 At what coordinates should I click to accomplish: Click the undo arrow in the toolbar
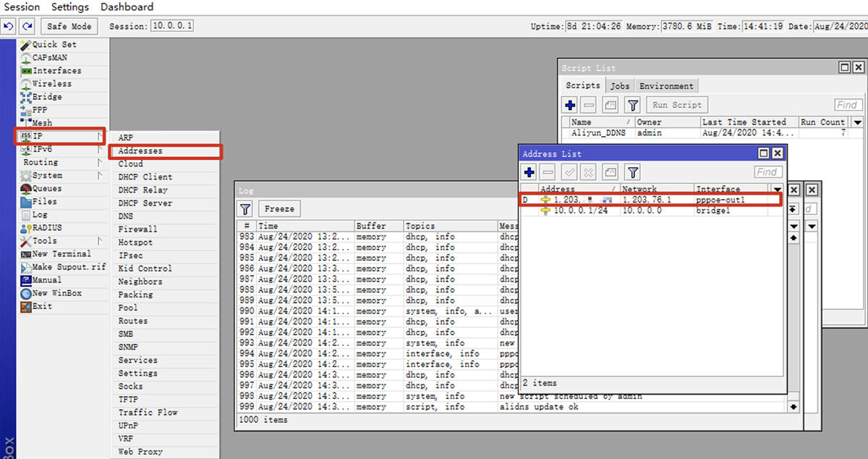(9, 26)
